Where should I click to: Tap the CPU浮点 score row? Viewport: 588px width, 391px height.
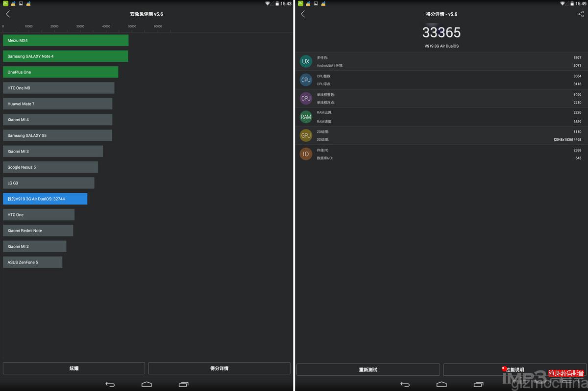[449, 84]
